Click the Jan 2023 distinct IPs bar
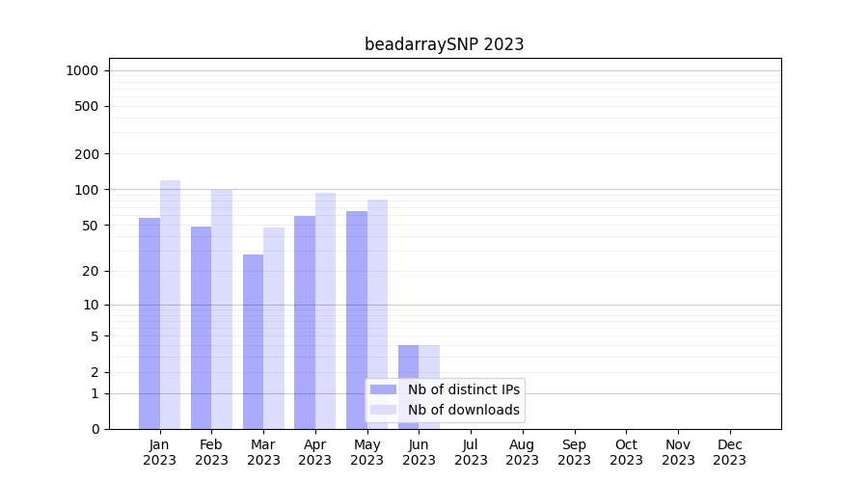 click(149, 323)
